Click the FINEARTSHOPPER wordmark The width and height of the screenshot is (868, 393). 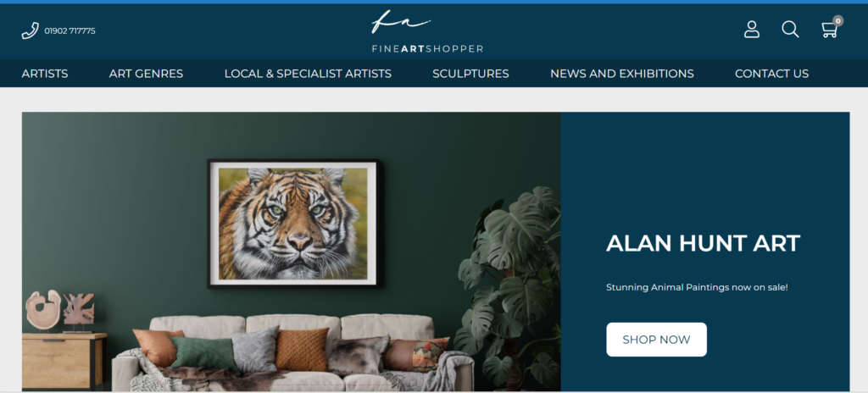click(427, 49)
